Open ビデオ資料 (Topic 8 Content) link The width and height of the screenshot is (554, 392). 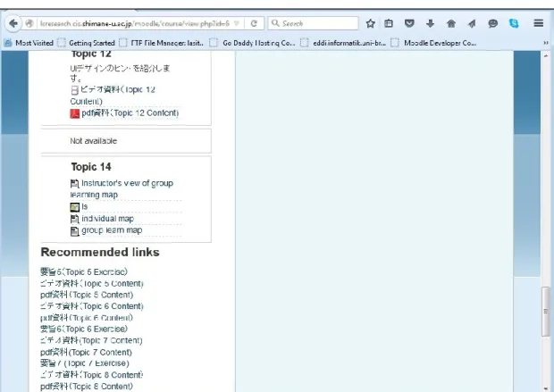click(92, 375)
